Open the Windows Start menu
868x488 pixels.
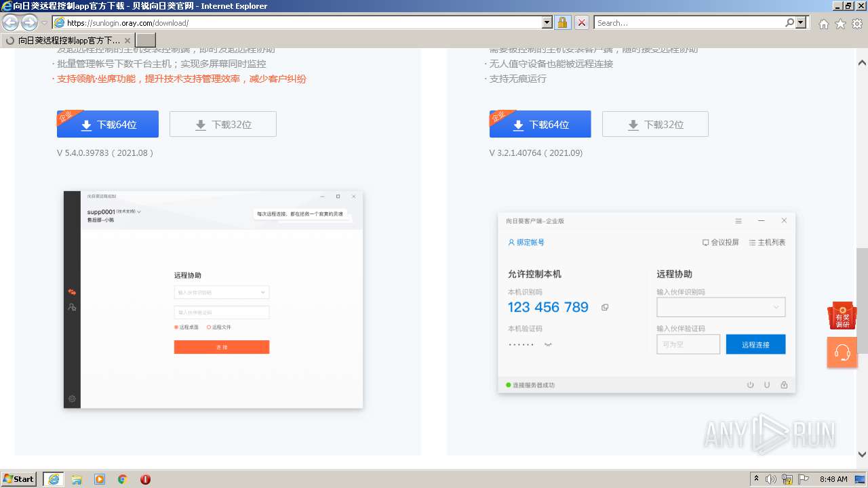(x=19, y=479)
